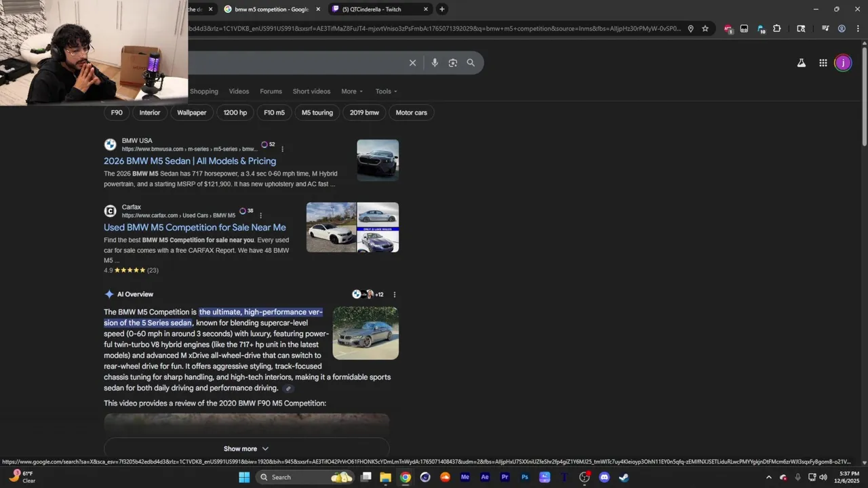Open the search-tabs side panel icon

pos(801,29)
